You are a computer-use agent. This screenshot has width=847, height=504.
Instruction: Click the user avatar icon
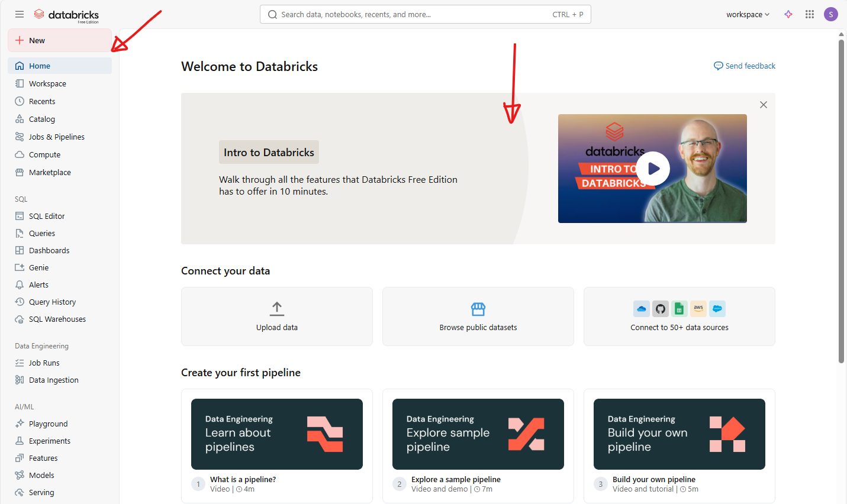[831, 14]
